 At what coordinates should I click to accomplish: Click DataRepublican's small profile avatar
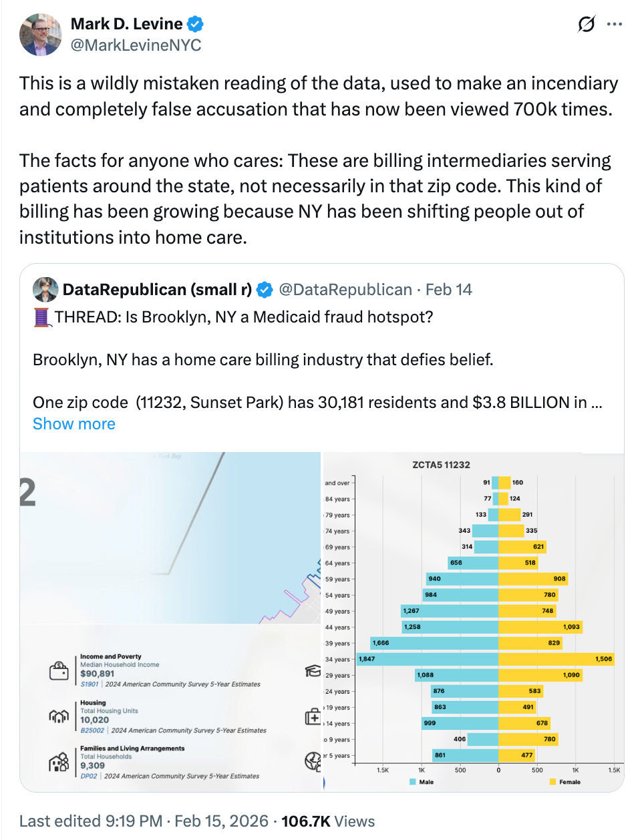tap(45, 290)
